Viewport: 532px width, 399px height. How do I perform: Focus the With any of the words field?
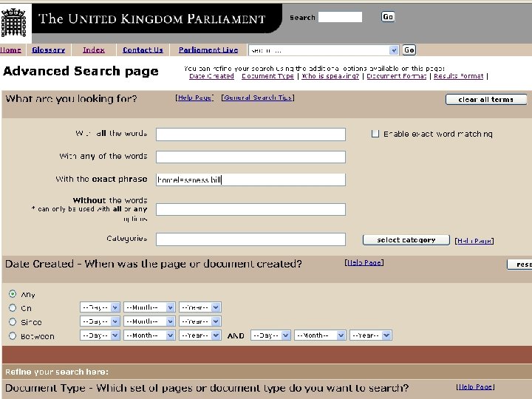point(250,157)
